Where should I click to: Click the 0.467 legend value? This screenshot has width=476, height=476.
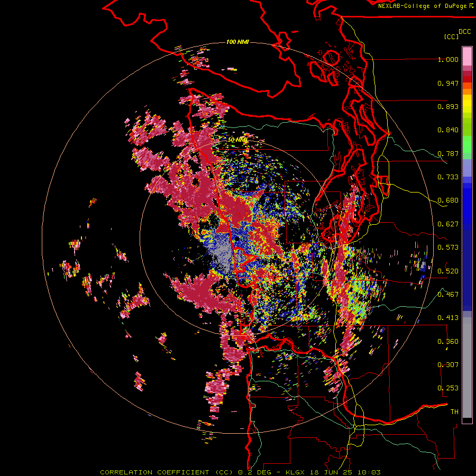448,295
